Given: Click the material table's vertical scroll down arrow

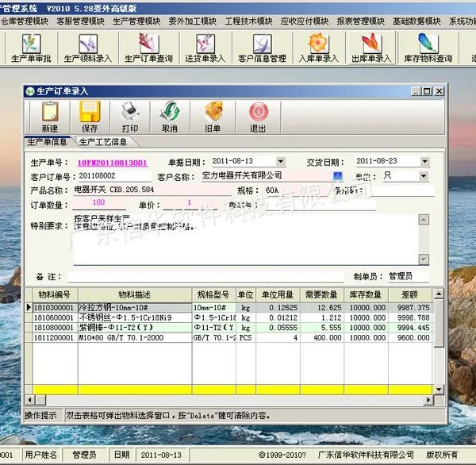Looking at the screenshot, I should coord(439,389).
